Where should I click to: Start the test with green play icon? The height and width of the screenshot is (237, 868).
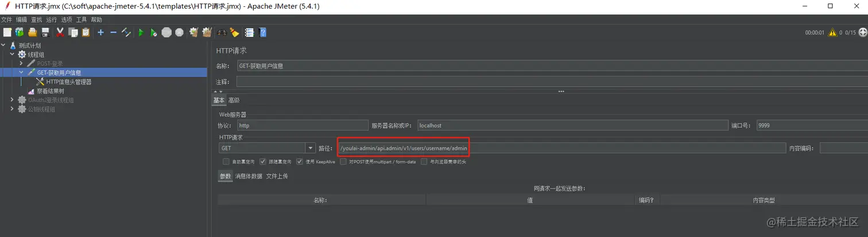(x=141, y=32)
